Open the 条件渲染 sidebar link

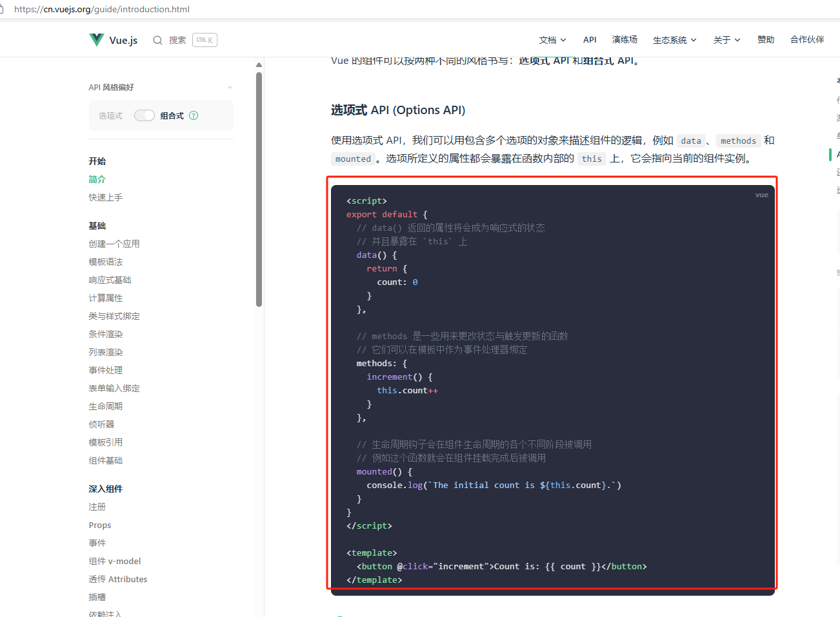click(x=106, y=334)
